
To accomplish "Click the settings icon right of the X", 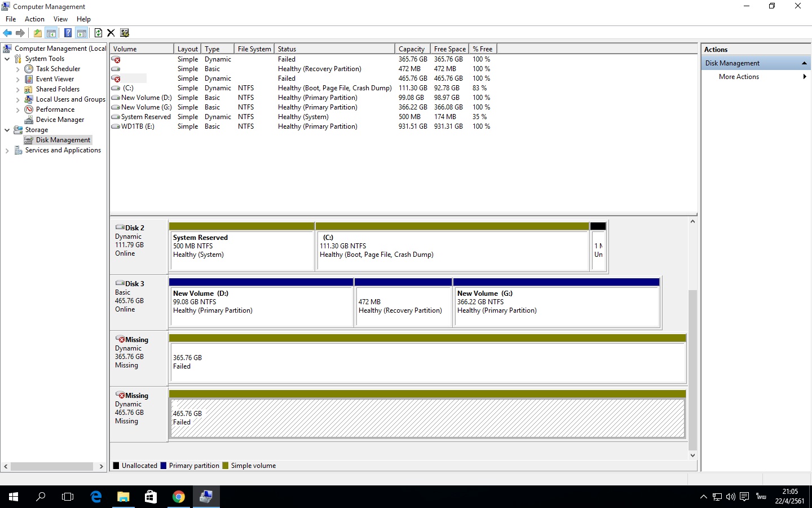I will click(x=125, y=33).
